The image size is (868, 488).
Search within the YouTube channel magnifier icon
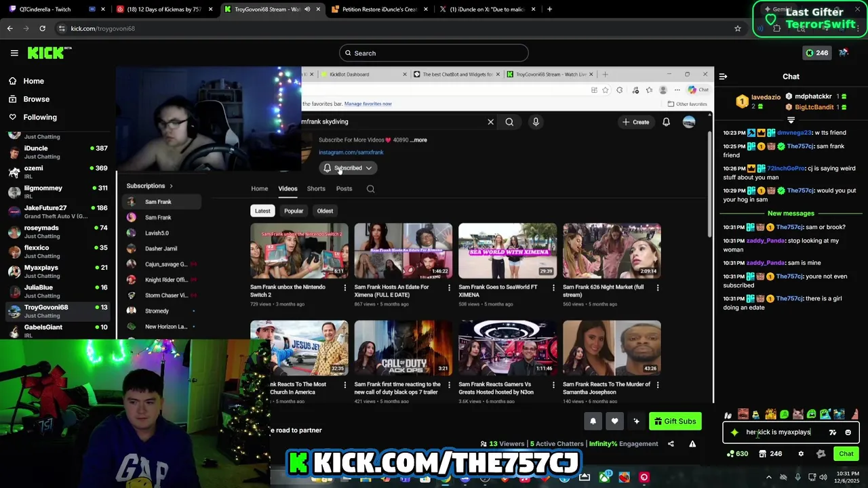371,189
